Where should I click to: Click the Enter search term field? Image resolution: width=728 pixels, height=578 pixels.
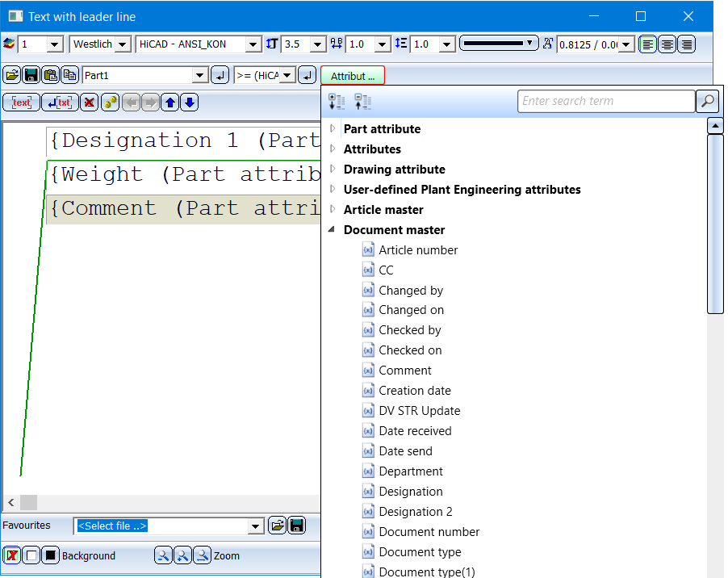tap(605, 101)
